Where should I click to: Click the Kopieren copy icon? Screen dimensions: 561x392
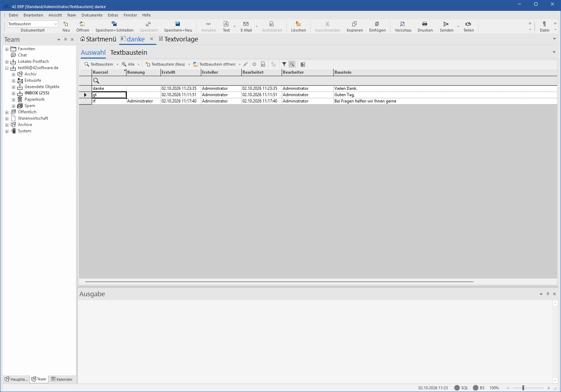(354, 26)
